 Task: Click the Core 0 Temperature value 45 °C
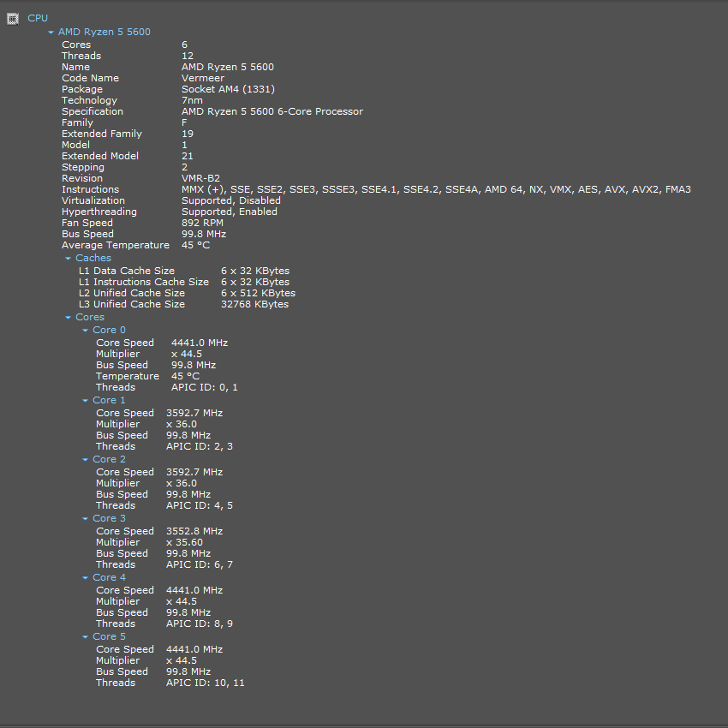[x=185, y=377]
